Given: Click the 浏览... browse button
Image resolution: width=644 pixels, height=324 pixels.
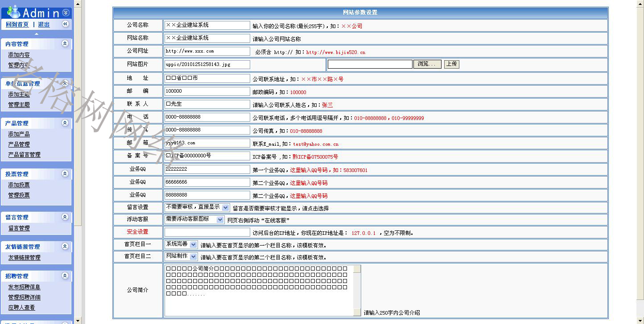Looking at the screenshot, I should [x=427, y=64].
